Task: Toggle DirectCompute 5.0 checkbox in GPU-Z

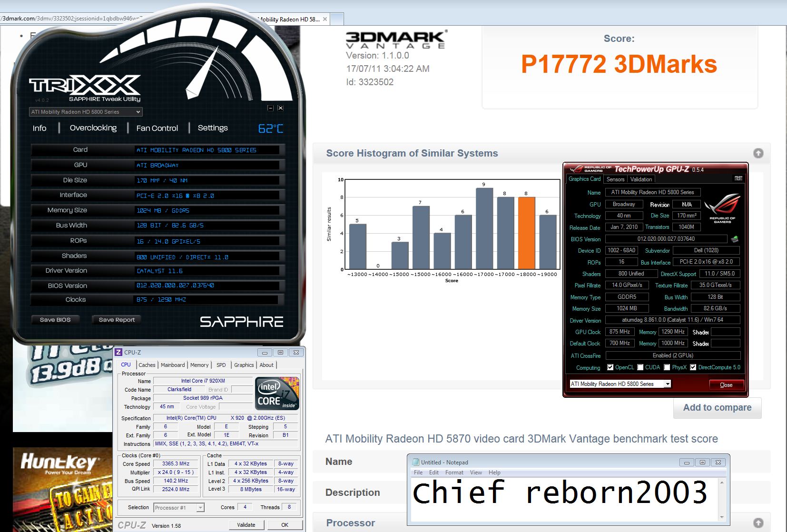Action: (x=693, y=367)
